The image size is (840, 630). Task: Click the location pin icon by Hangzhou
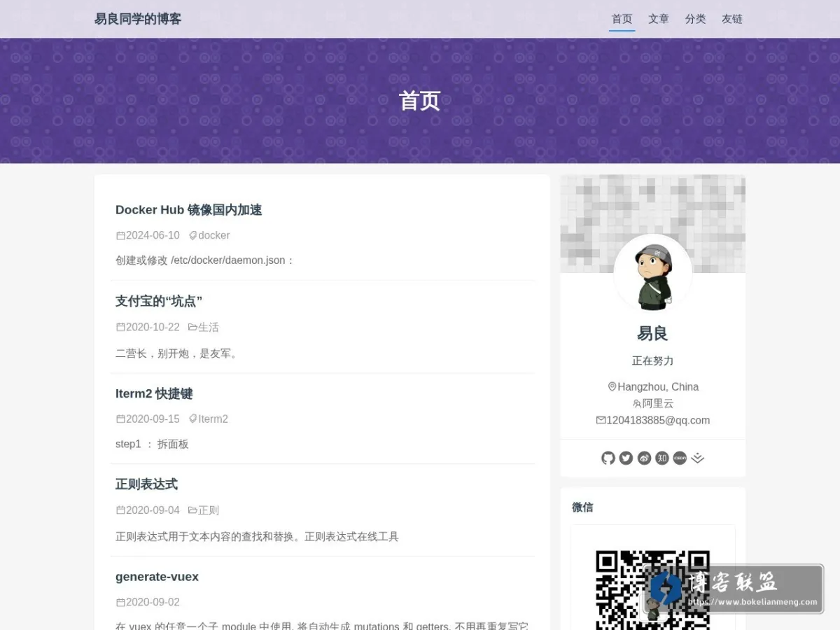(x=612, y=386)
